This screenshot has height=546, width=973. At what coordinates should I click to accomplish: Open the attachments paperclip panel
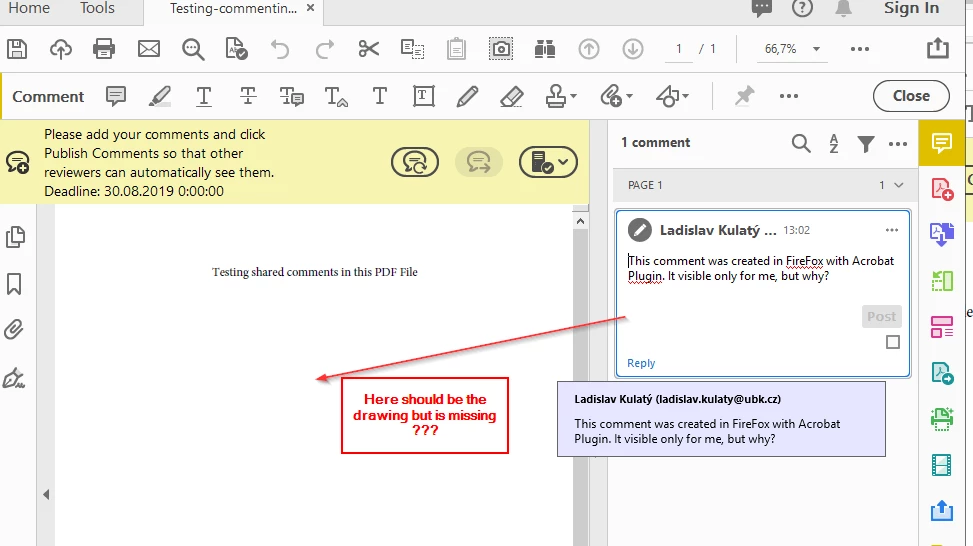click(x=14, y=329)
